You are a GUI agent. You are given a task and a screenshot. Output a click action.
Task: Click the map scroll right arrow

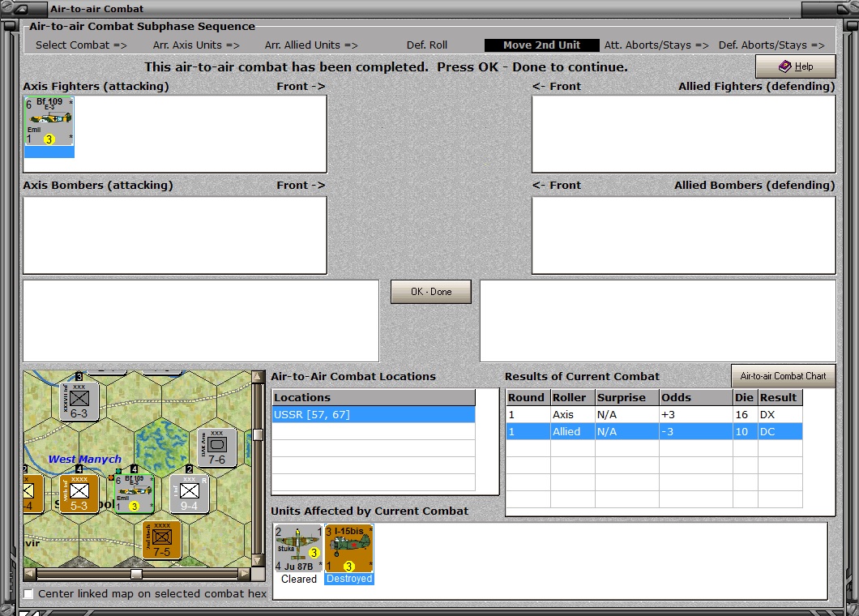[245, 574]
